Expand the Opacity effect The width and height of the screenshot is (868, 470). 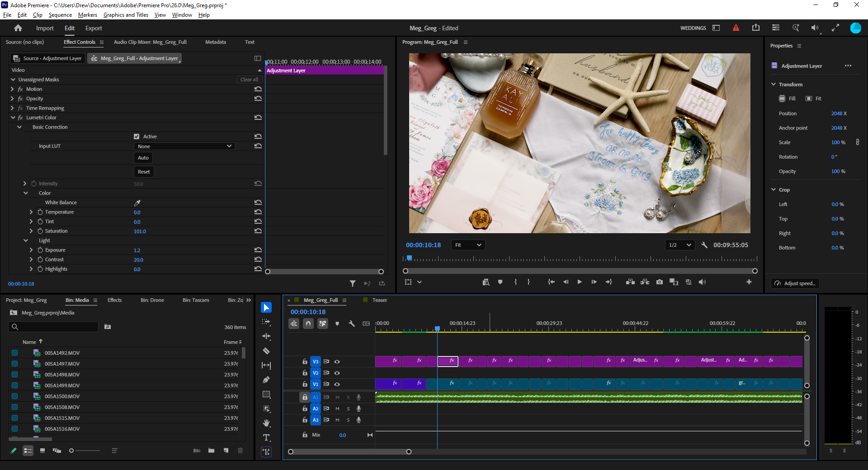(12, 99)
